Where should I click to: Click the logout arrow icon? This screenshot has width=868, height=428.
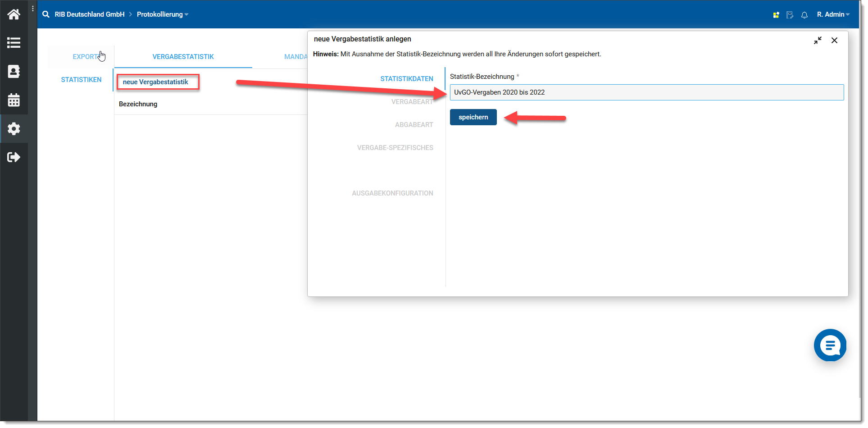14,157
